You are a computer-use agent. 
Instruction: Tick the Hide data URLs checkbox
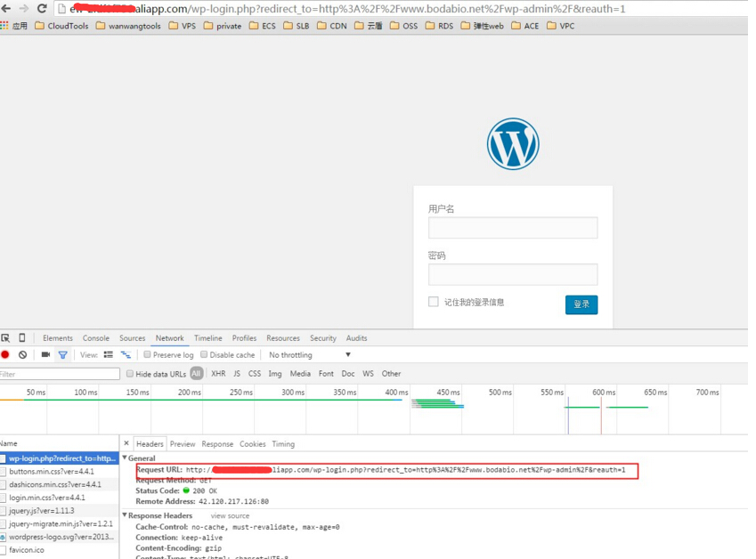(130, 374)
